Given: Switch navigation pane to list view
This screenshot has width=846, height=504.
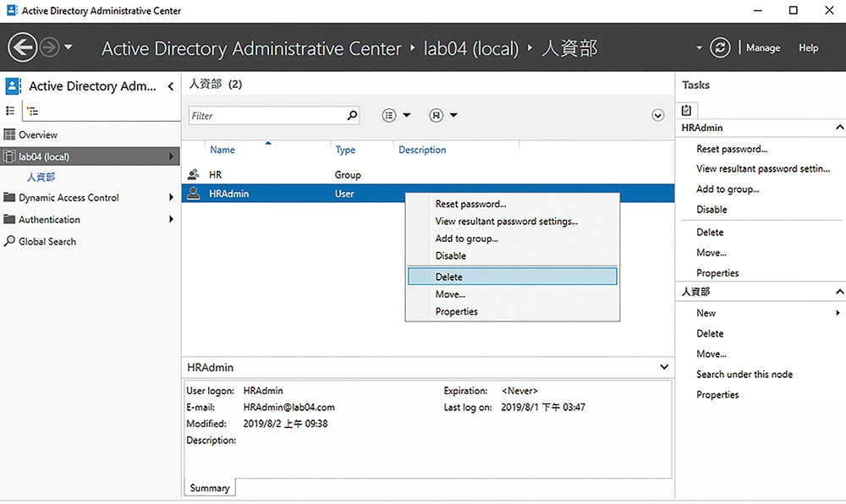Looking at the screenshot, I should click(10, 111).
